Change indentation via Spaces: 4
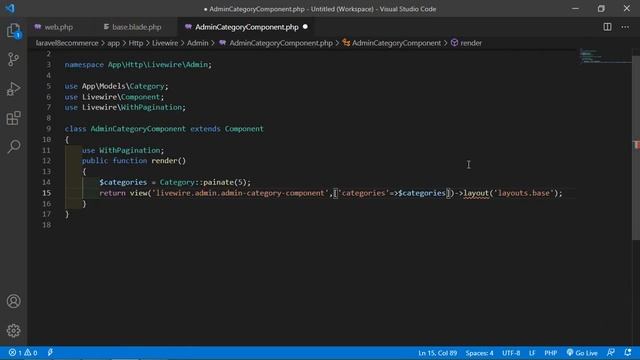This screenshot has width=640, height=360. [x=479, y=353]
